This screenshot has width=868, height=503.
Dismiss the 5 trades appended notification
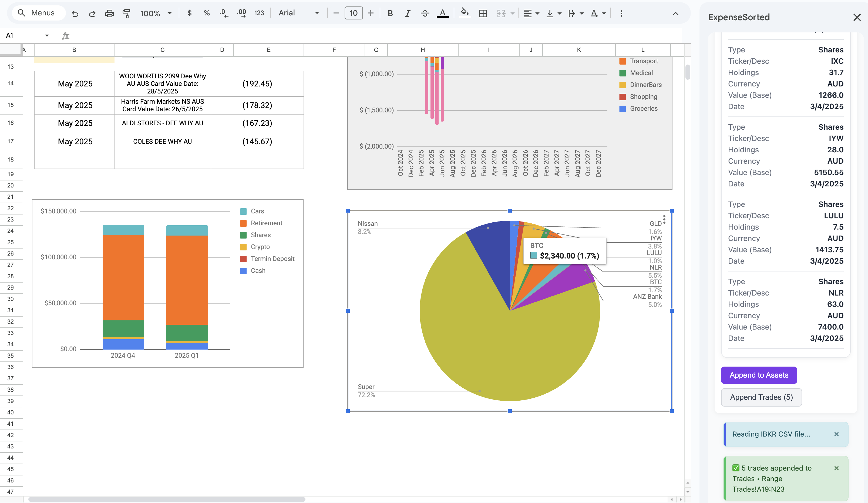tap(836, 468)
